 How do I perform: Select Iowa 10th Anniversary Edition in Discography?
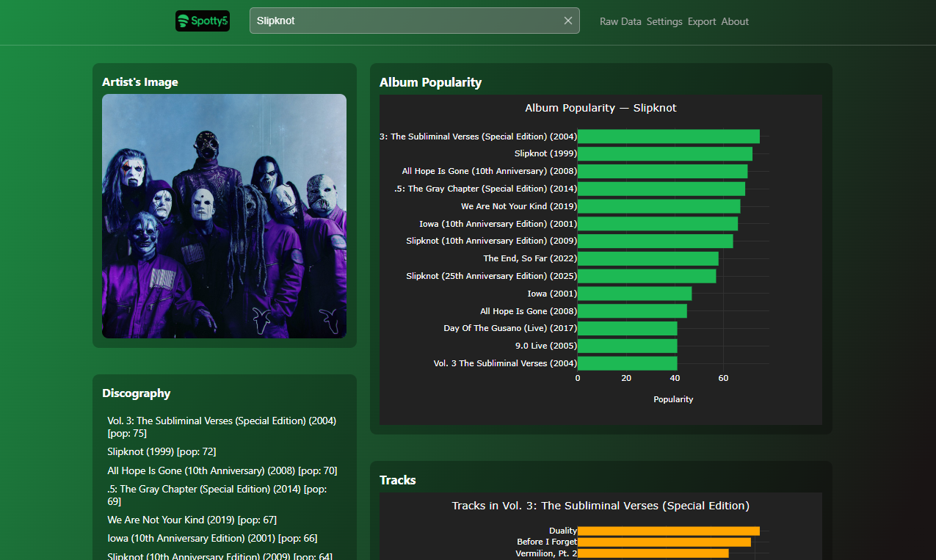(x=212, y=538)
